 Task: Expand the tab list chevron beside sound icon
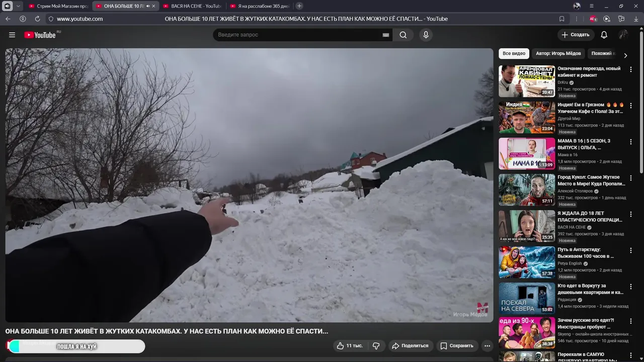click(18, 6)
